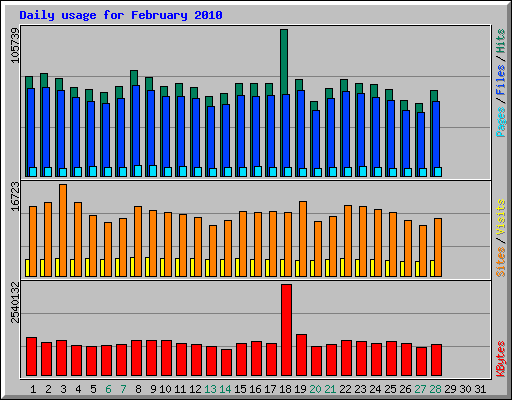Click day label 30 on x-axis
Image resolution: width=512 pixels, height=400 pixels.
[465, 389]
